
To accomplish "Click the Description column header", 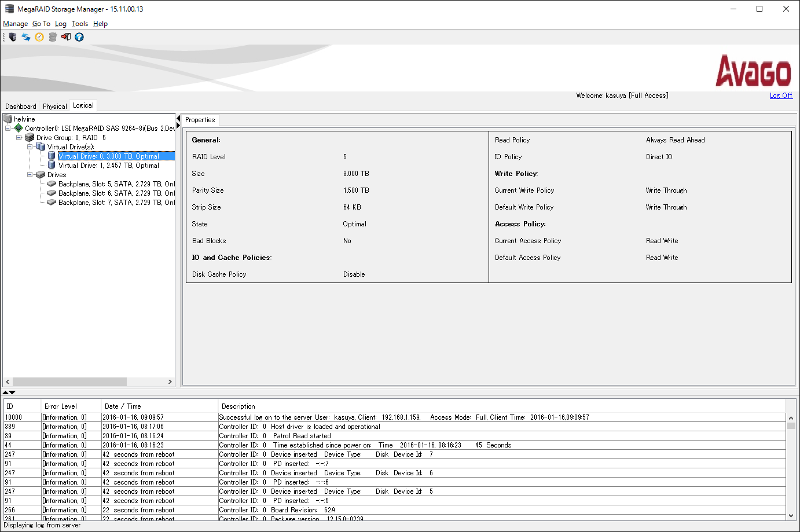I will (502, 406).
